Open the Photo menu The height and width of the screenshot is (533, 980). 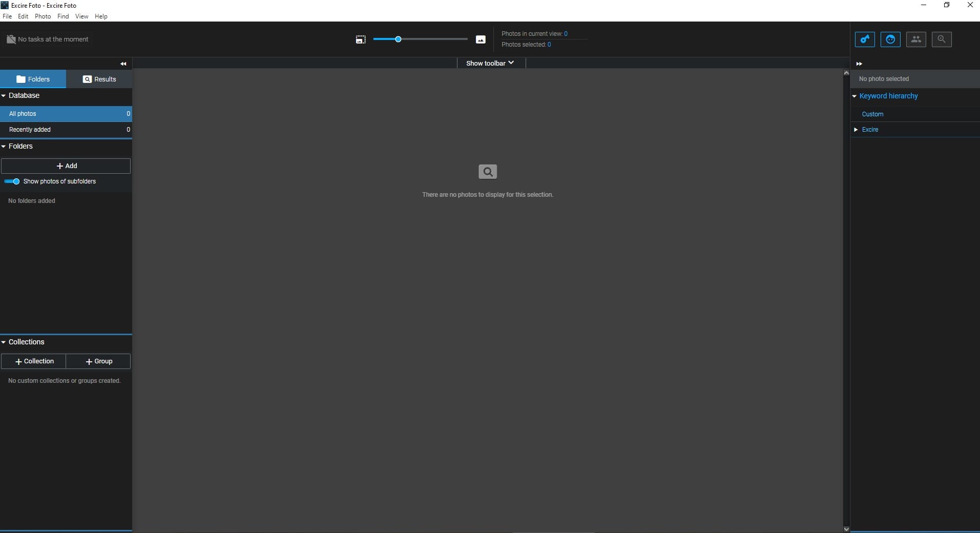point(43,16)
